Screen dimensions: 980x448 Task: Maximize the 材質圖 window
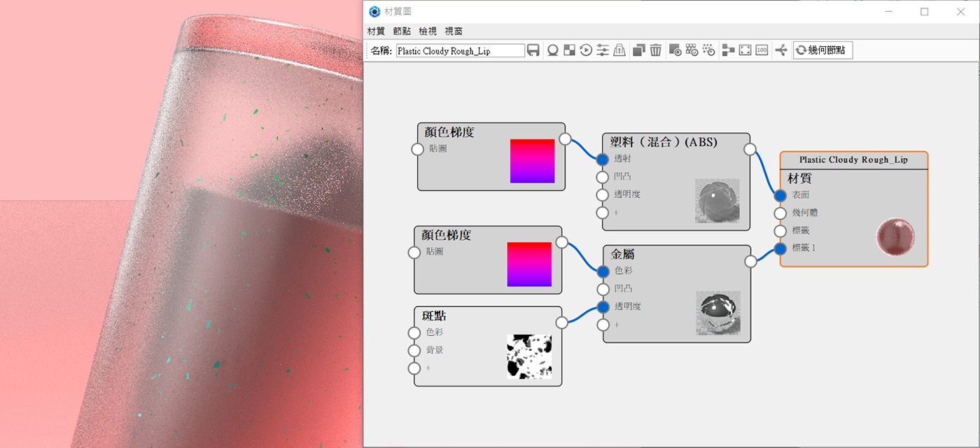(x=925, y=12)
